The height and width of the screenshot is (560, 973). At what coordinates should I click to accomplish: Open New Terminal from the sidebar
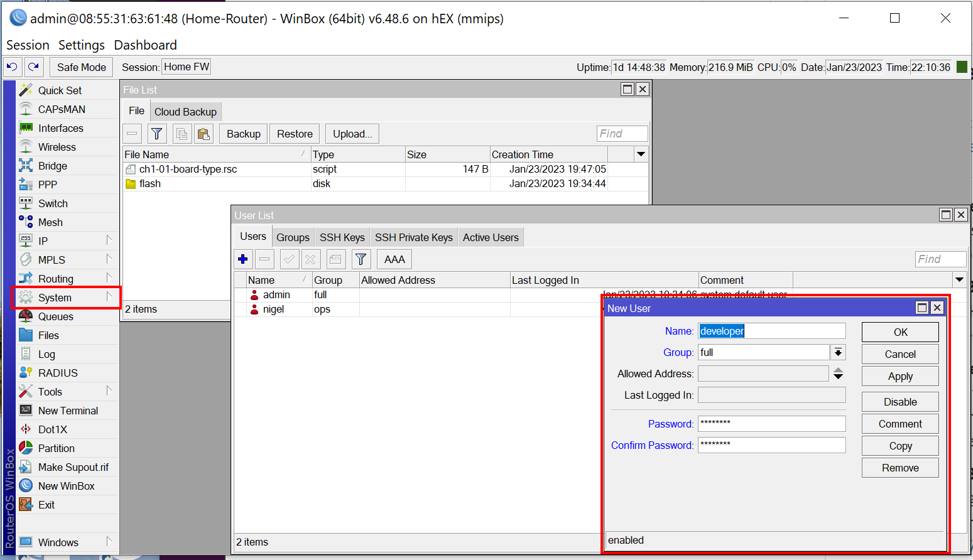[x=68, y=411]
